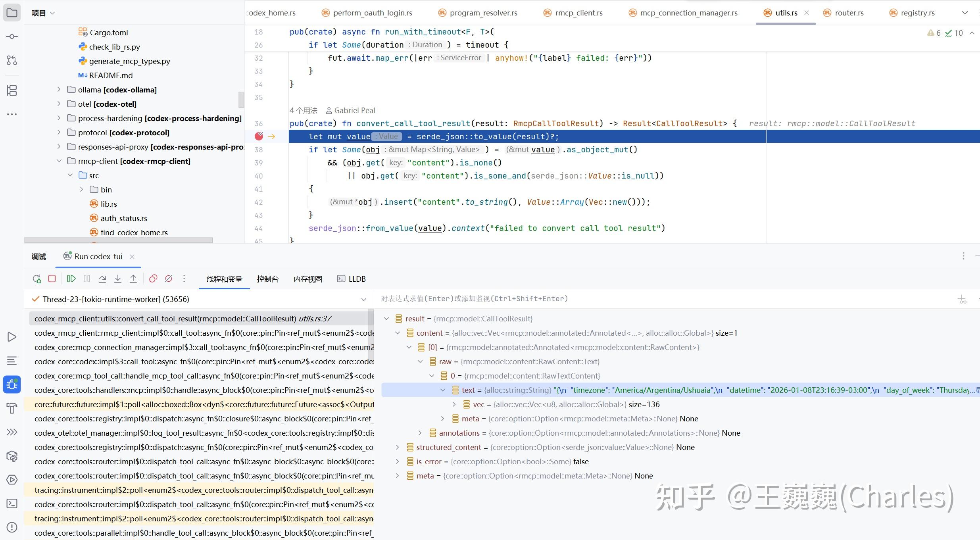Open the Structure tool window icon
The width and height of the screenshot is (980, 540).
(x=12, y=90)
